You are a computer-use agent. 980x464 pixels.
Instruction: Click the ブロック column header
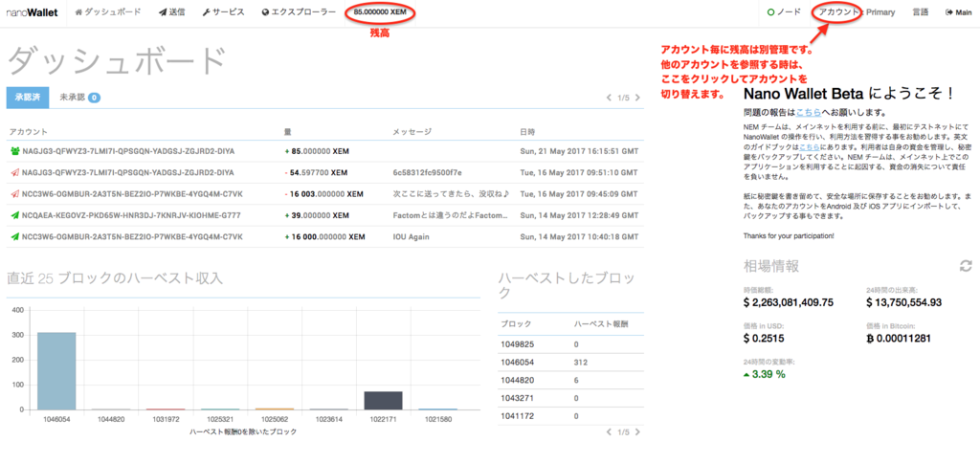point(516,323)
